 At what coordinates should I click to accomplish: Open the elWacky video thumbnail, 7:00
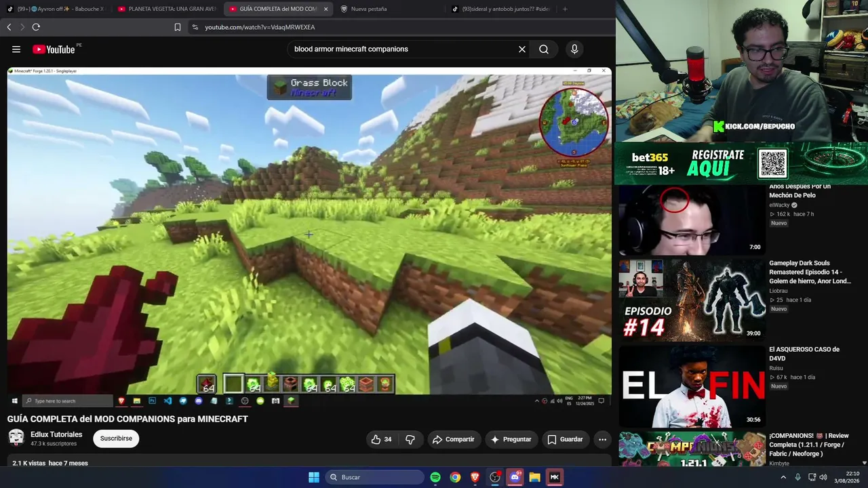pos(692,219)
